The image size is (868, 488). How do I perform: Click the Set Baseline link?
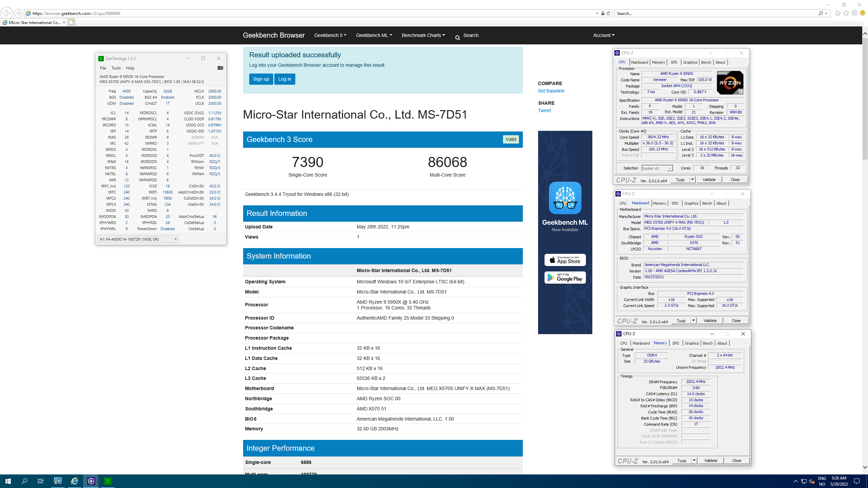tap(551, 91)
